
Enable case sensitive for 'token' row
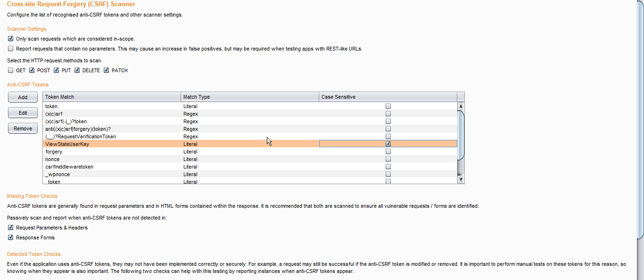coord(388,106)
